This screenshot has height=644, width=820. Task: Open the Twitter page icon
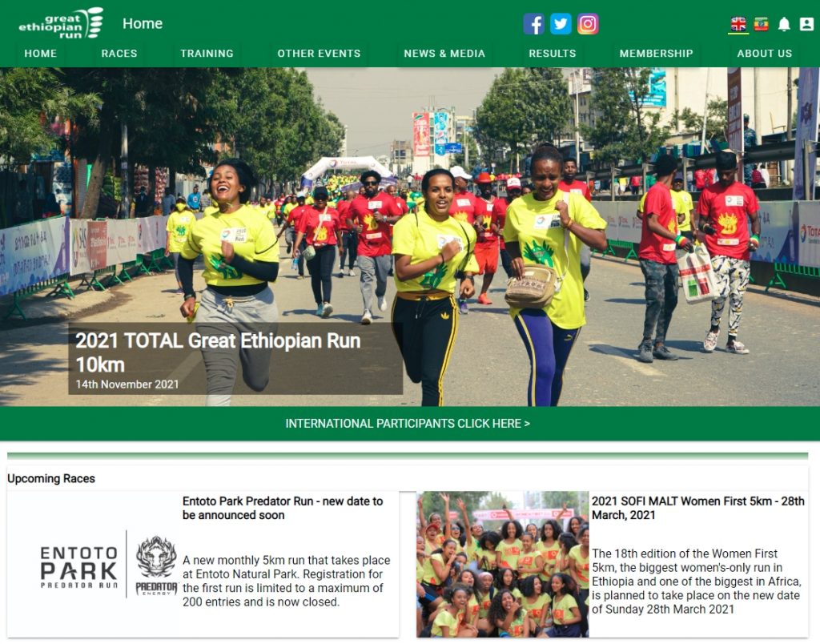pyautogui.click(x=561, y=24)
